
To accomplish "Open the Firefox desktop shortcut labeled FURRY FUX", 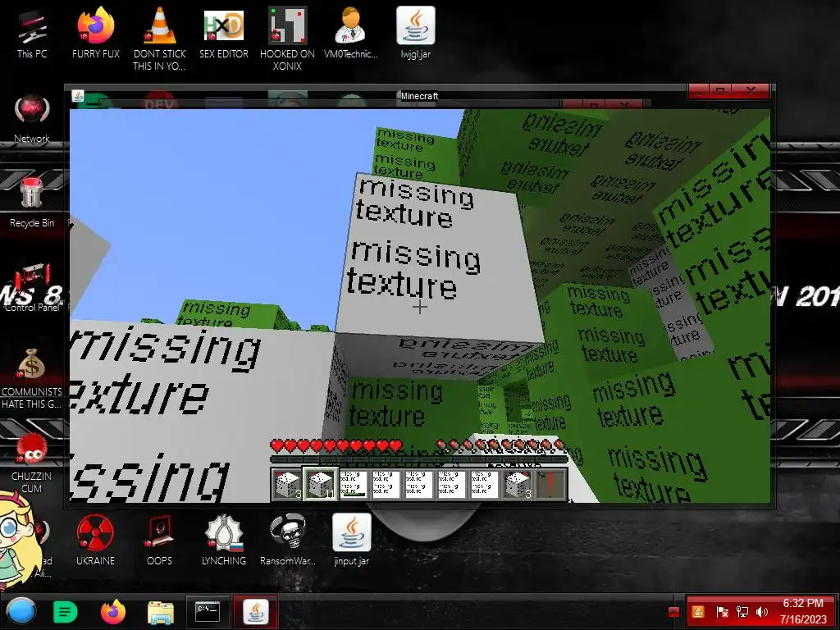I will click(x=95, y=32).
